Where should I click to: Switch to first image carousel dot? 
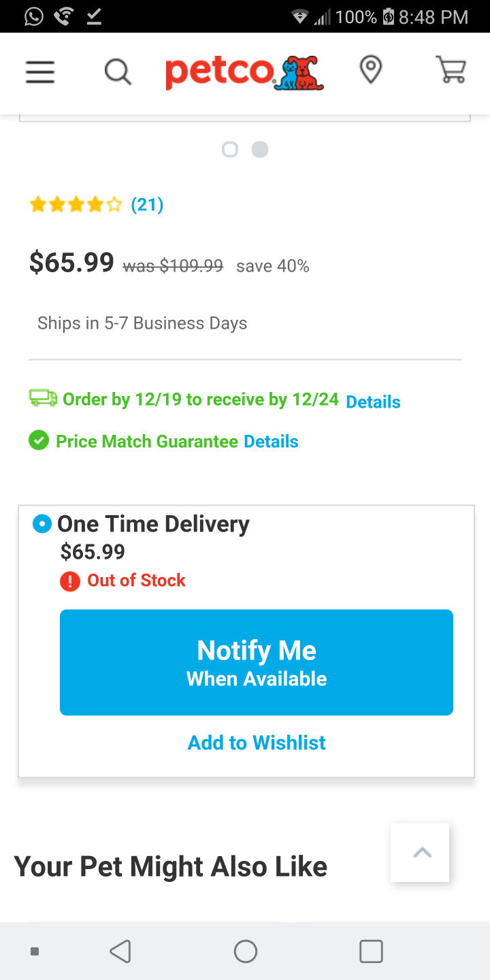[x=230, y=149]
